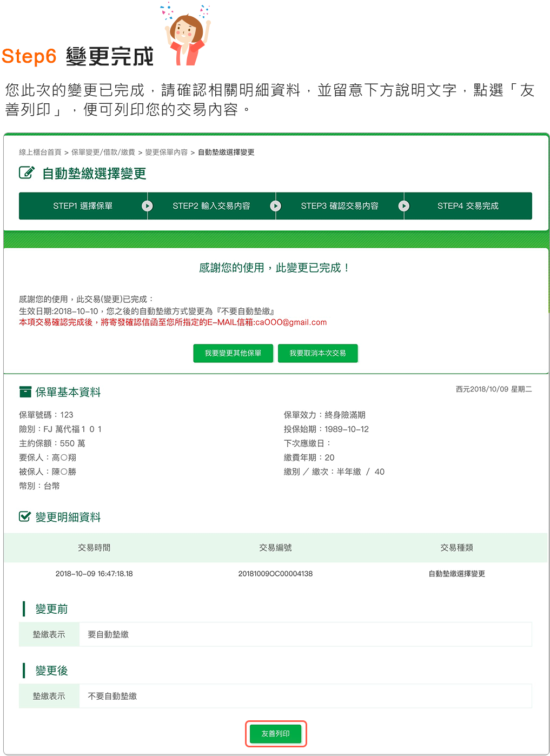Click the 交易種類 column header
The height and width of the screenshot is (756, 550).
[x=456, y=548]
